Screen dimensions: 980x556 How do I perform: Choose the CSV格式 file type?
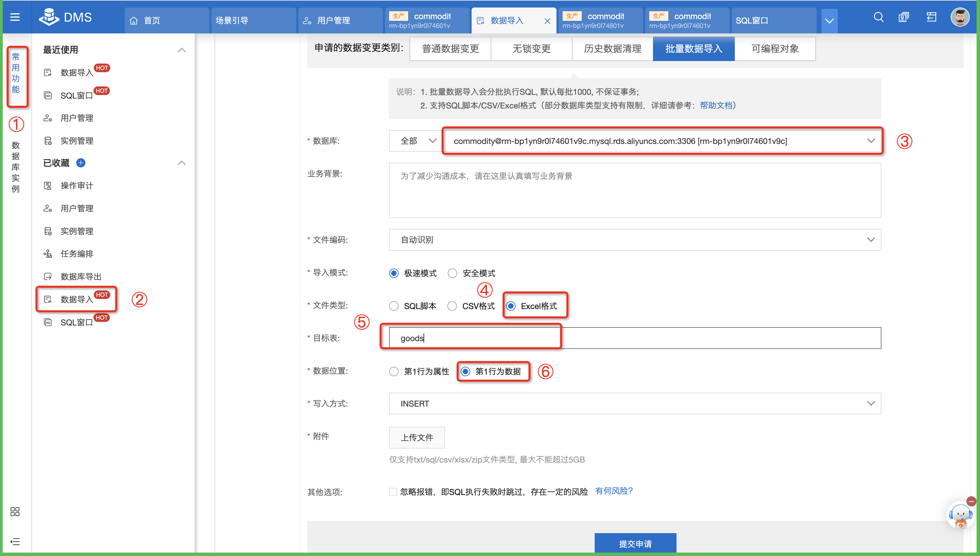(452, 306)
